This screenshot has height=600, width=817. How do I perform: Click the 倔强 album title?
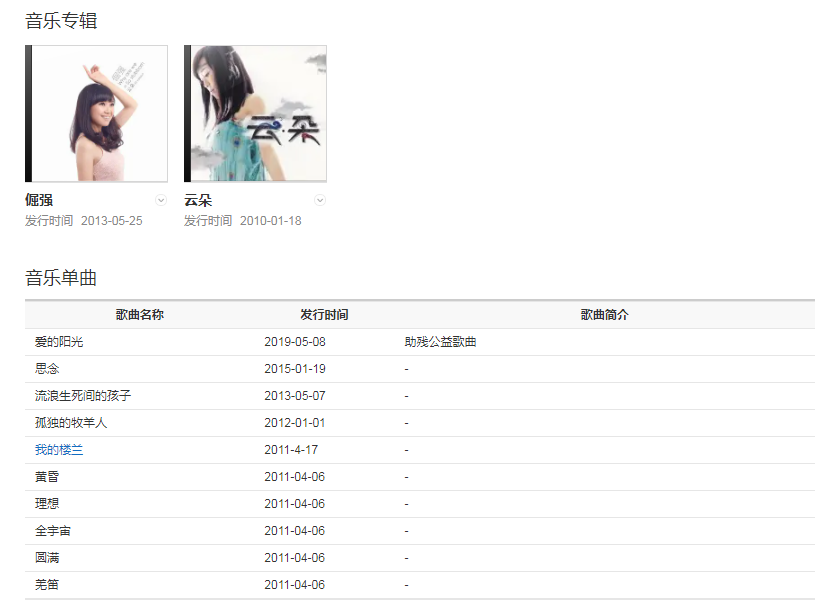pyautogui.click(x=39, y=200)
